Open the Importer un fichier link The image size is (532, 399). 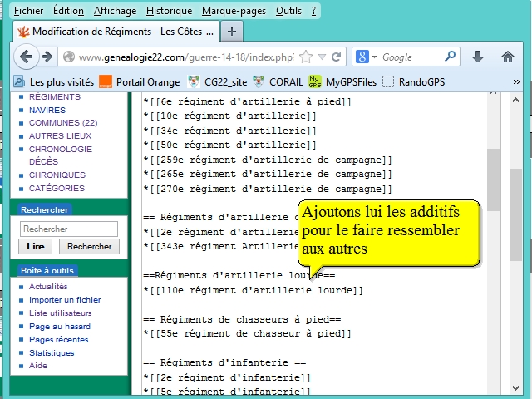coord(65,300)
